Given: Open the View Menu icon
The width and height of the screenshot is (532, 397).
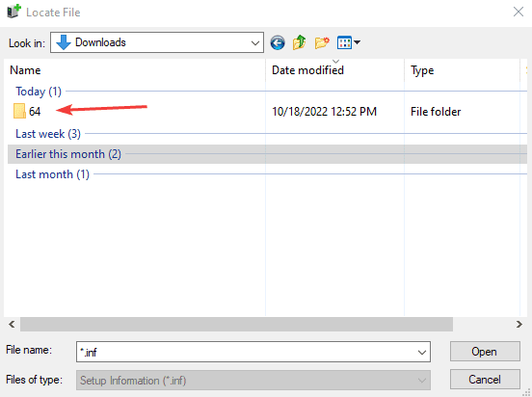Looking at the screenshot, I should [344, 42].
